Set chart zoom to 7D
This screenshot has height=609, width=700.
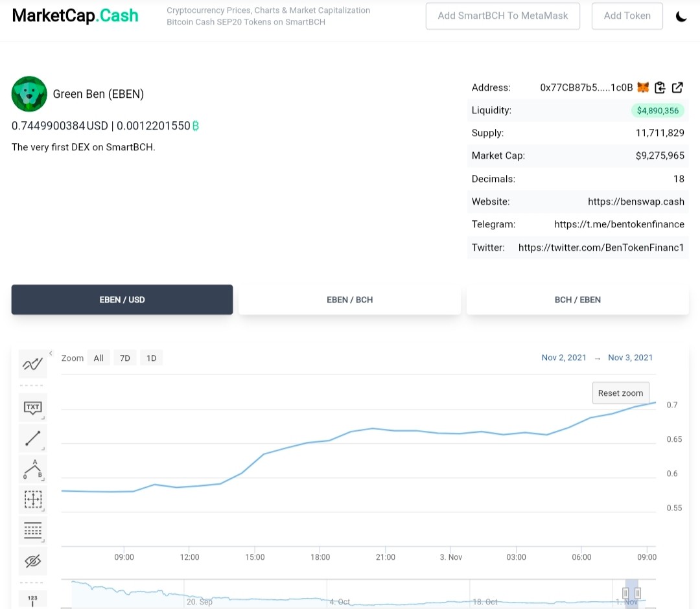125,358
